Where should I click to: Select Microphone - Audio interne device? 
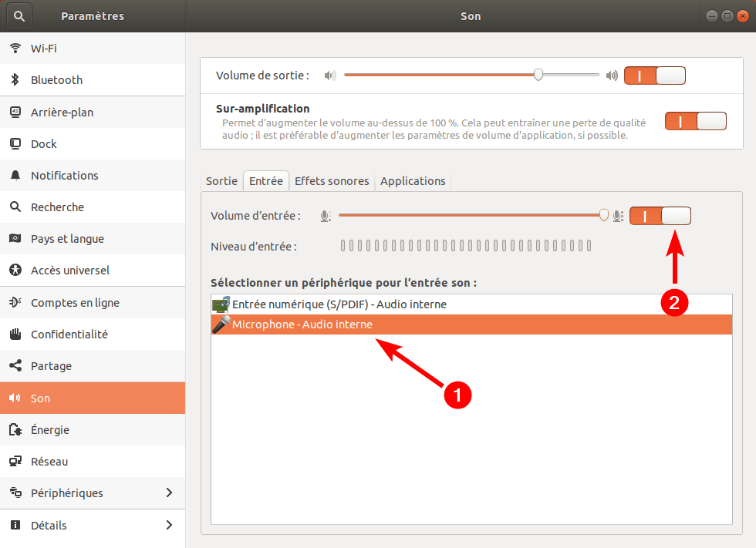tap(471, 324)
